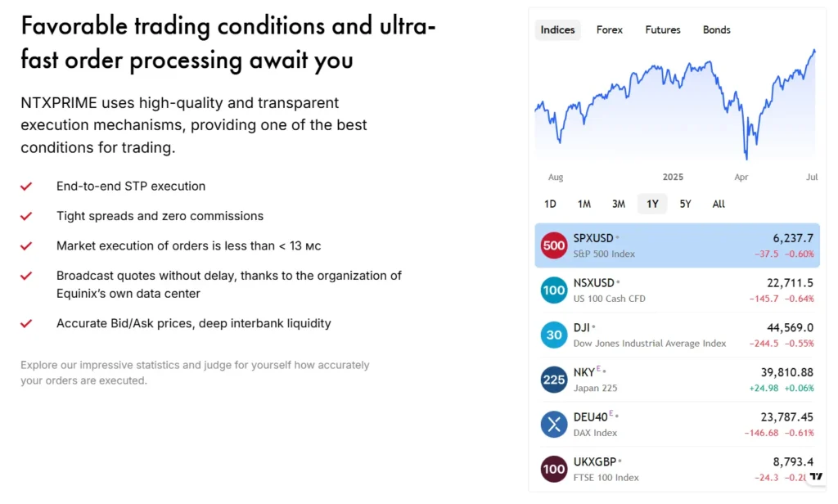The height and width of the screenshot is (504, 838).
Task: Switch chart to 5Y range
Action: click(685, 204)
